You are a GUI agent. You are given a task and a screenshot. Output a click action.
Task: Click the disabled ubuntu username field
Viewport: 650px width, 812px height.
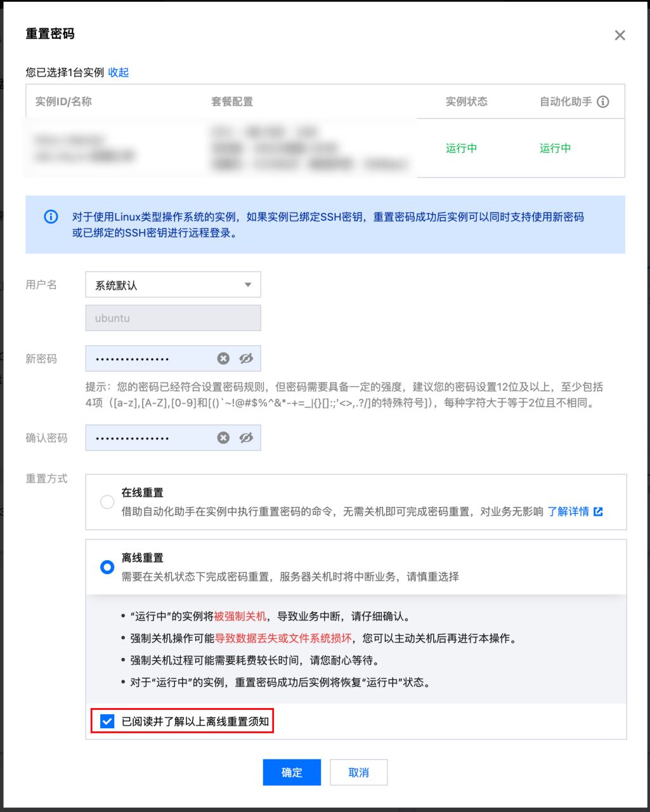[173, 318]
